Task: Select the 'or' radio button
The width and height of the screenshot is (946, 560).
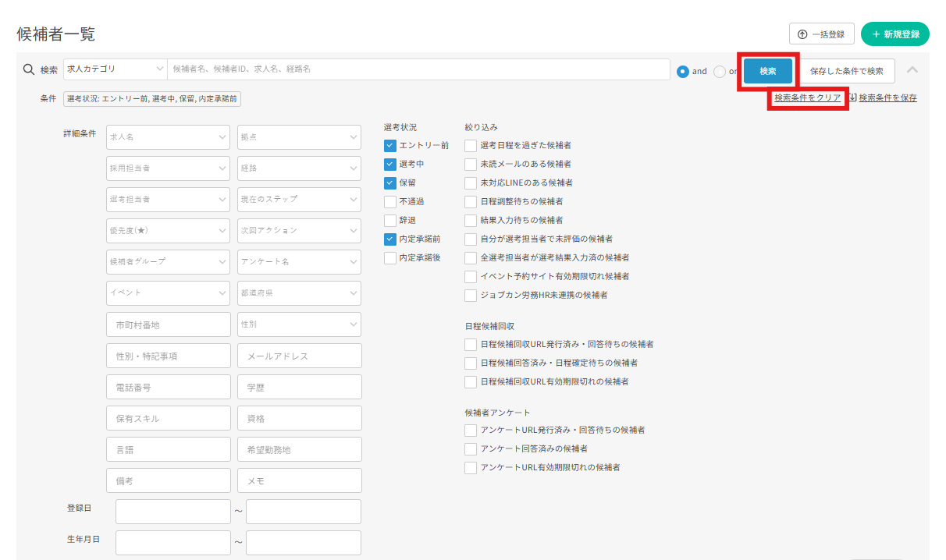Action: point(719,71)
